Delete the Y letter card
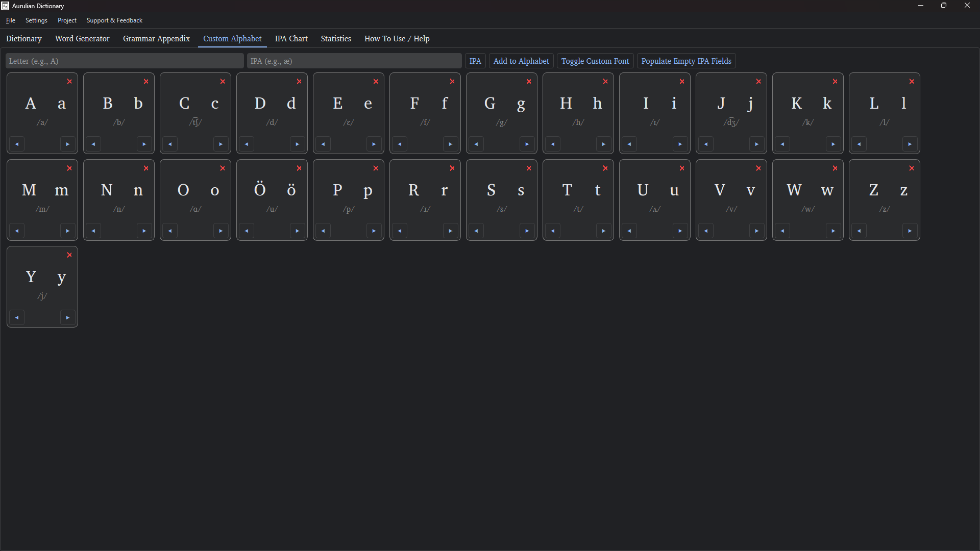The height and width of the screenshot is (551, 980). click(69, 255)
